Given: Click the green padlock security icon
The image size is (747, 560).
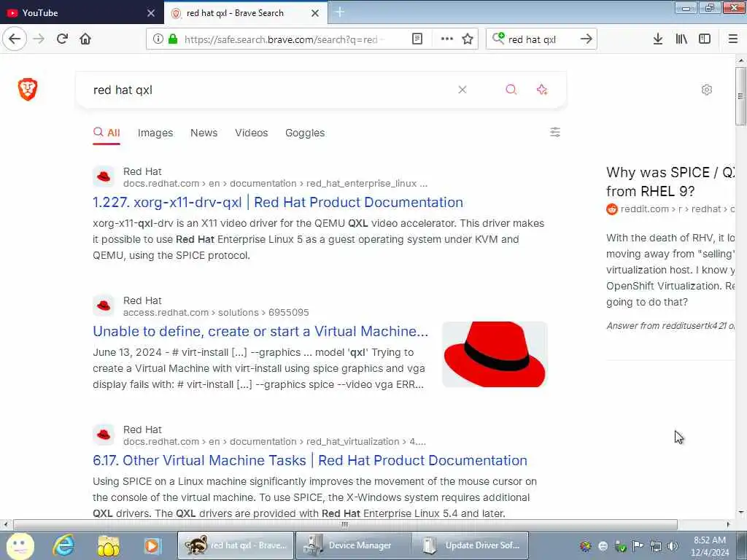Looking at the screenshot, I should click(173, 39).
